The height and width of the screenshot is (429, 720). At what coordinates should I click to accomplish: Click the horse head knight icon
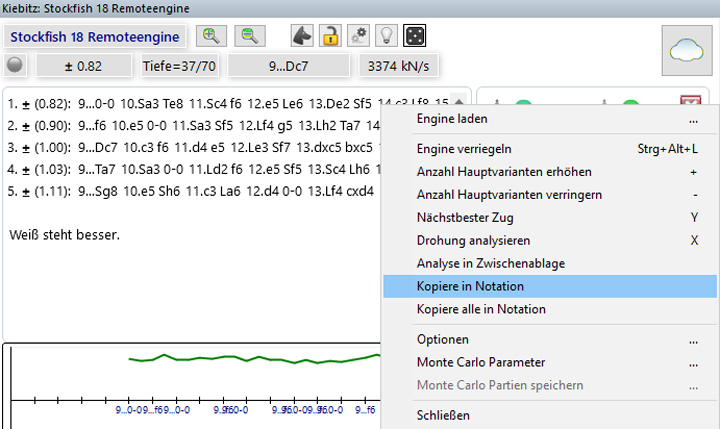[x=301, y=37]
